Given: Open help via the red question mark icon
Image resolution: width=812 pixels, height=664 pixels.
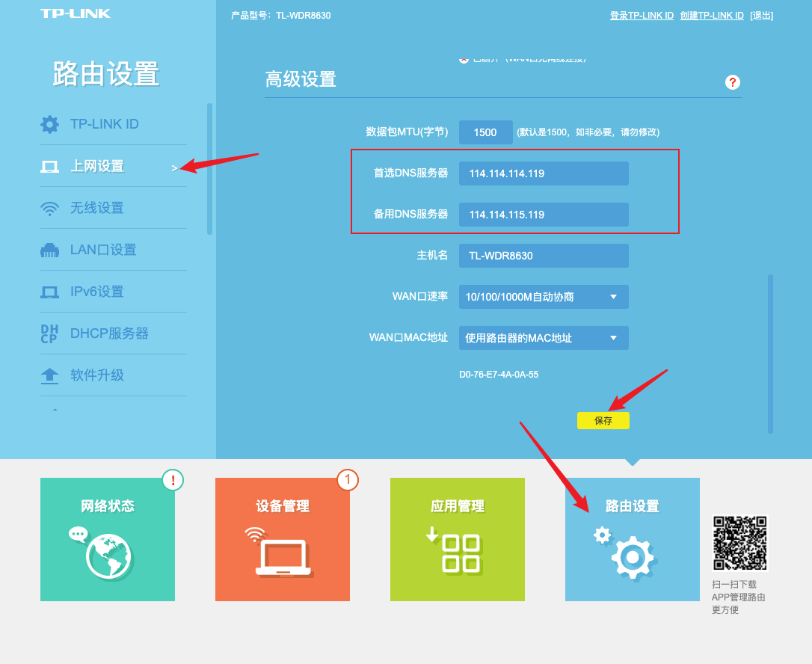Looking at the screenshot, I should click(732, 82).
